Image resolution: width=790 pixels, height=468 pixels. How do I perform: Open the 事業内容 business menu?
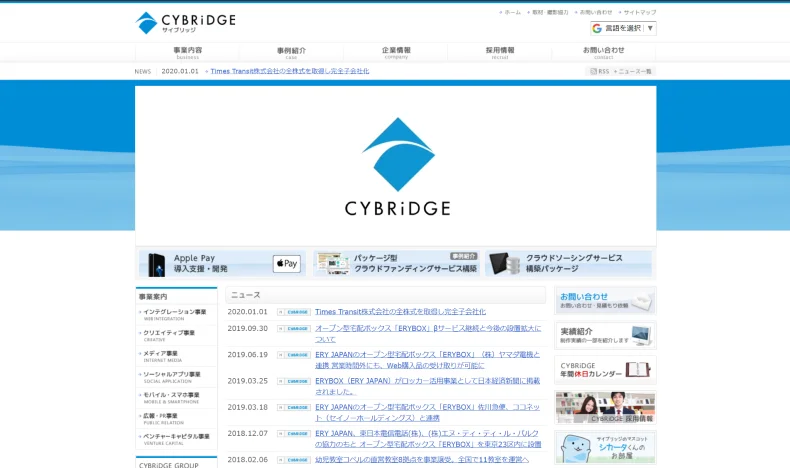(187, 52)
